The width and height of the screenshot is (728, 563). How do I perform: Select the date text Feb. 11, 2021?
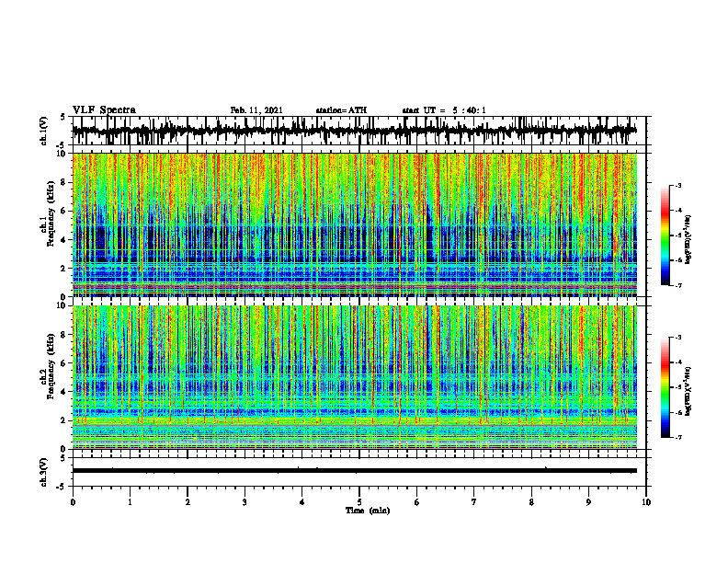pos(256,110)
